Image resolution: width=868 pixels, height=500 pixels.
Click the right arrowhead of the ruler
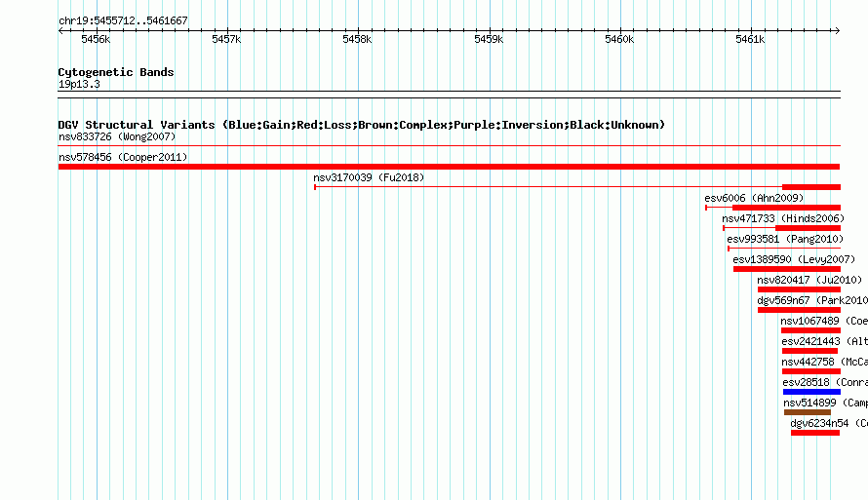[x=837, y=30]
